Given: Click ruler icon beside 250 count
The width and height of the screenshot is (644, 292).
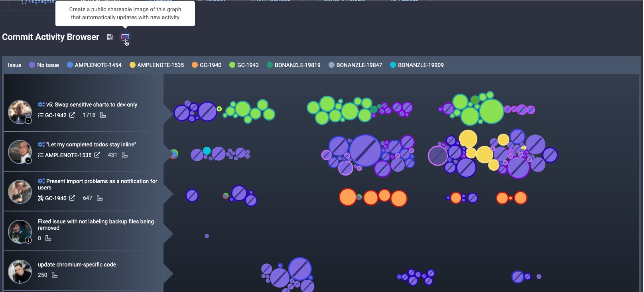Looking at the screenshot, I should pyautogui.click(x=55, y=275).
